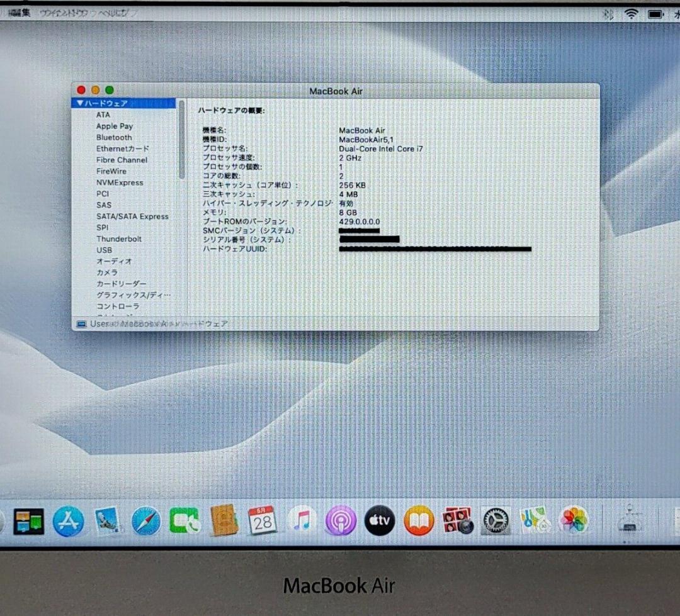View SATA/SATA Express hardware details
This screenshot has width=680, height=616.
(x=132, y=216)
